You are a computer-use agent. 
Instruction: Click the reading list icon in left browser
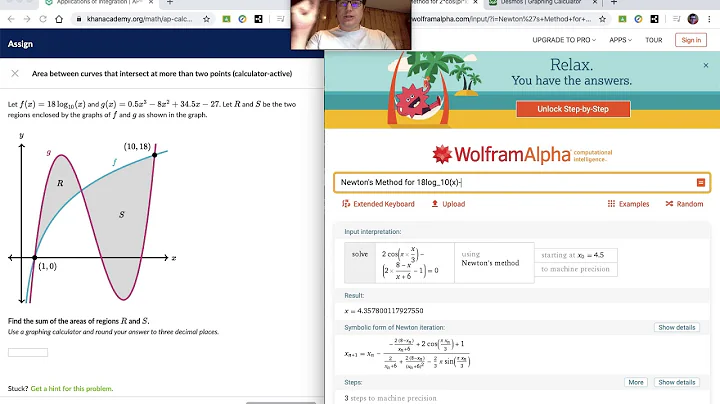click(280, 19)
